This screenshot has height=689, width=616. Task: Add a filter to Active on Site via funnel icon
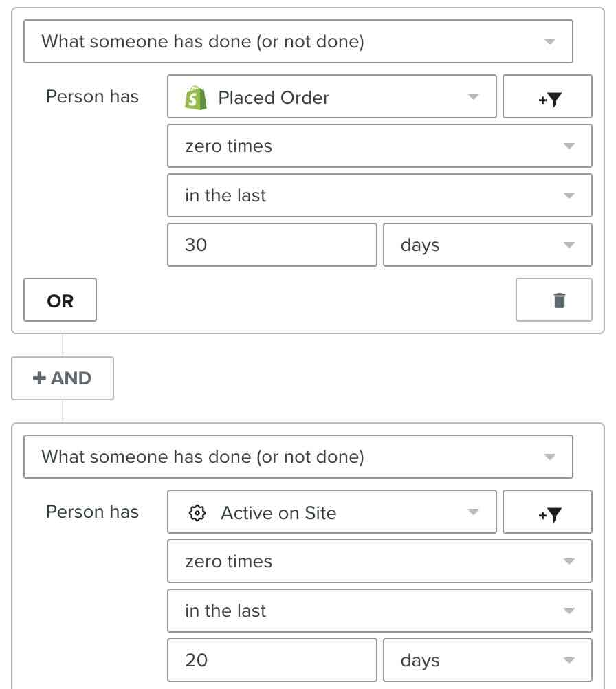[547, 512]
